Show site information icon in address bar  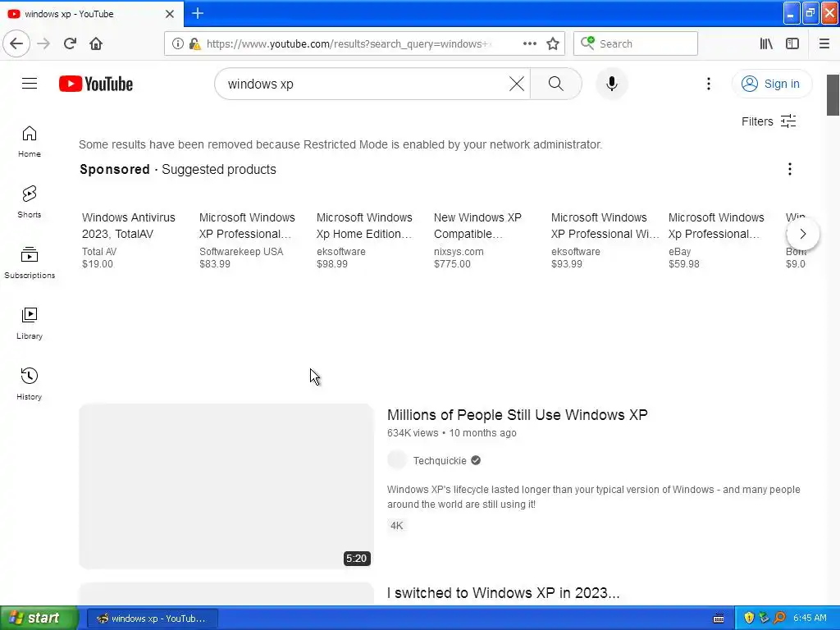[x=177, y=44]
